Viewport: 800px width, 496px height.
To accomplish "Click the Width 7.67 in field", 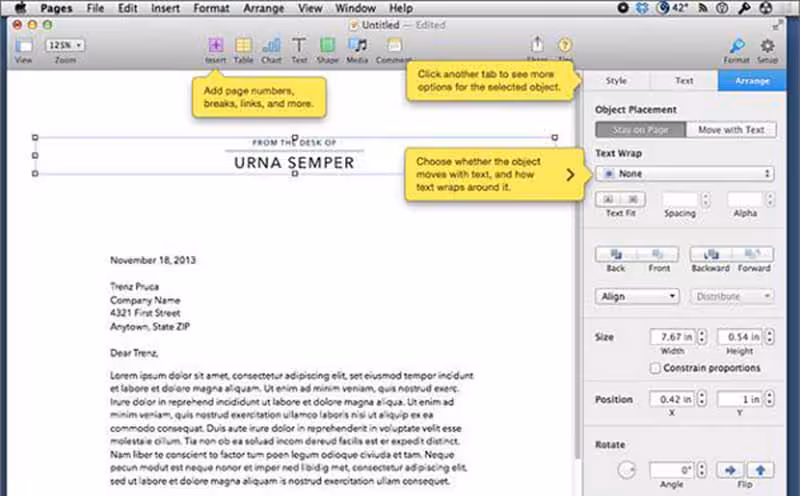I will point(672,337).
